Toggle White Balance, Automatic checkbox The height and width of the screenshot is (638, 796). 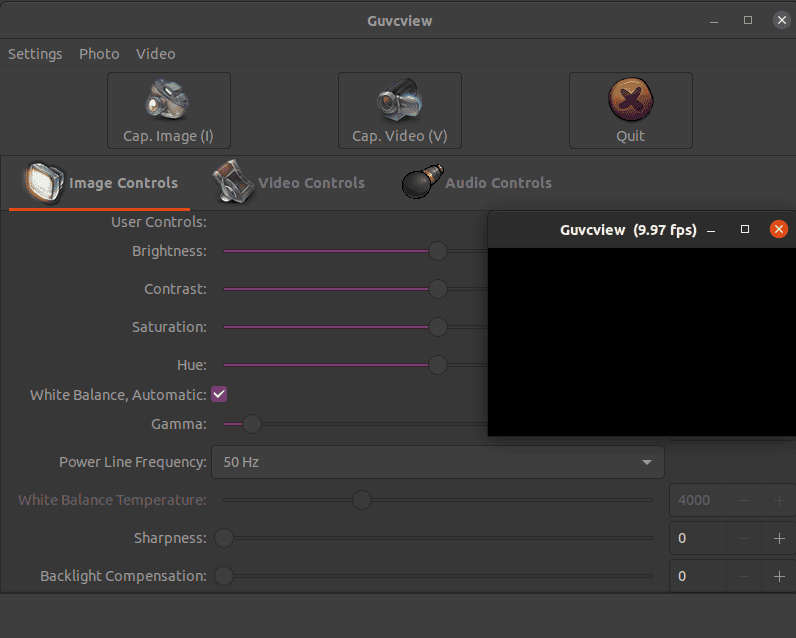219,394
